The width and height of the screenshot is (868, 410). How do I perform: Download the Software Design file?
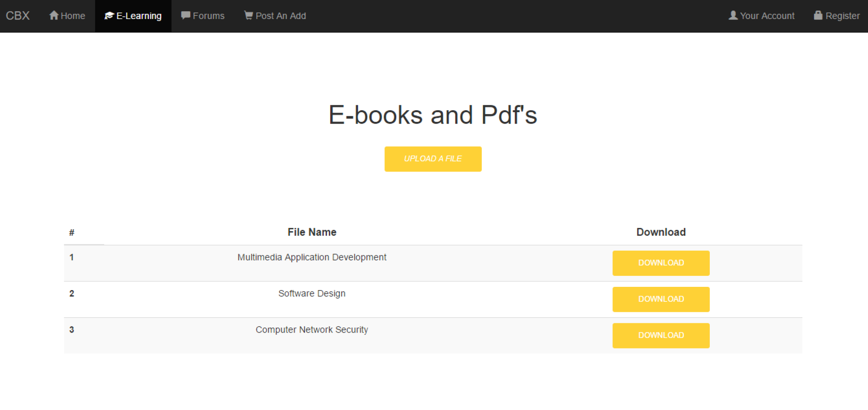(660, 299)
